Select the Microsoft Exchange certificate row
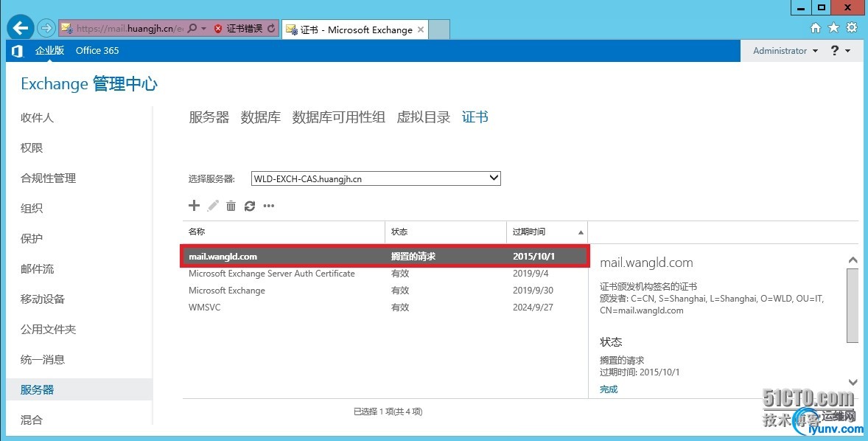 (385, 291)
